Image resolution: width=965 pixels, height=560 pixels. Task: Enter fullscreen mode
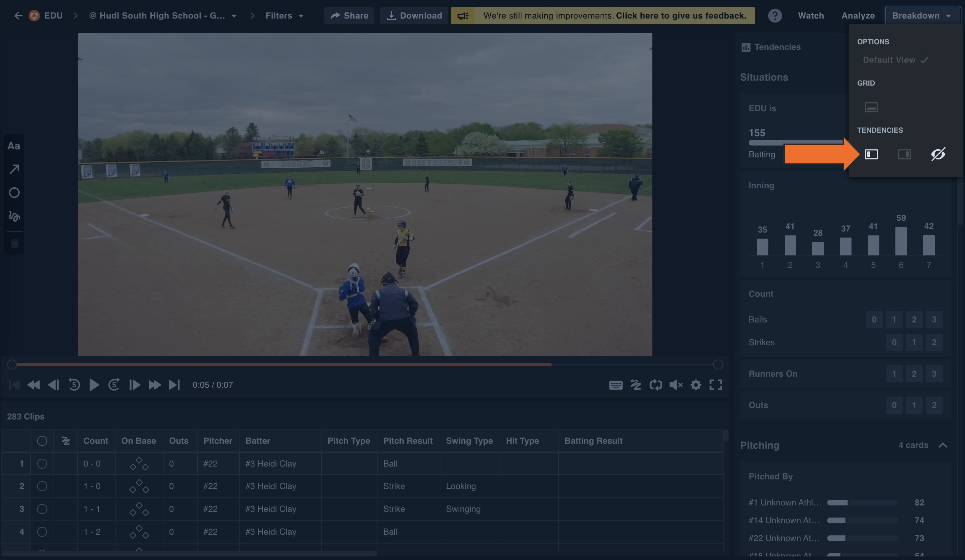coord(716,385)
